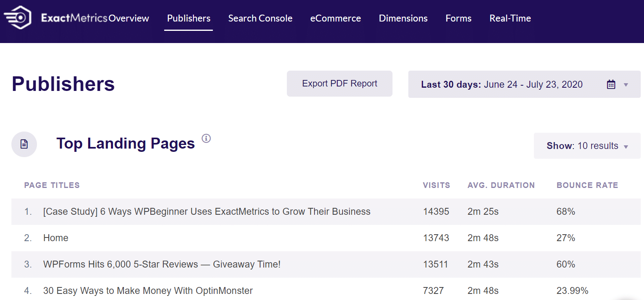Click the Publishers page heading
The image size is (644, 300).
point(63,84)
